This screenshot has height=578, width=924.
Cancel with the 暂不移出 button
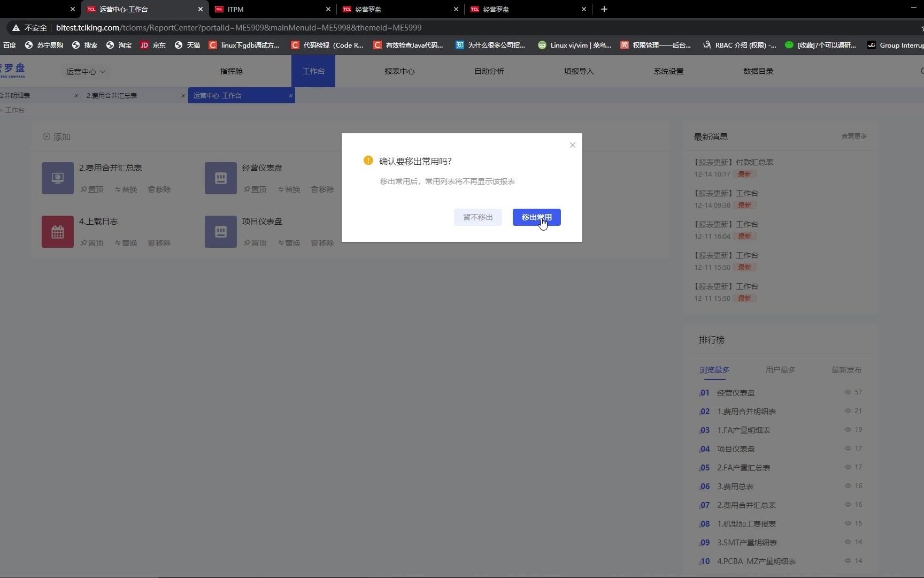pyautogui.click(x=478, y=217)
